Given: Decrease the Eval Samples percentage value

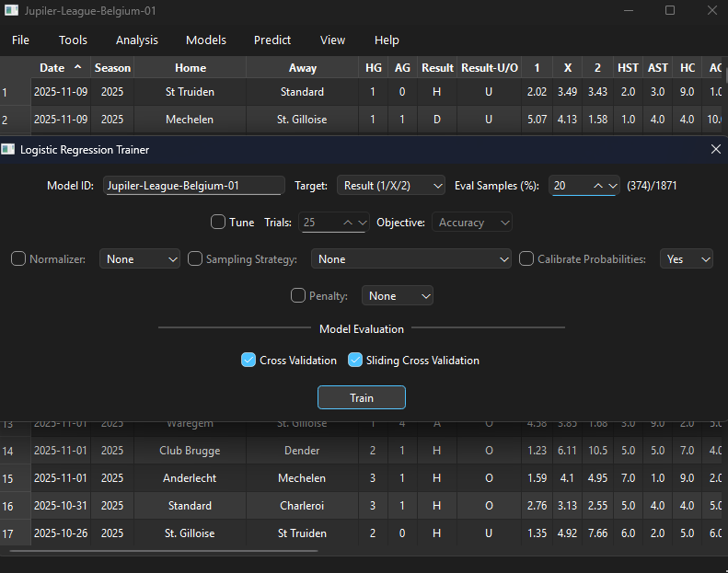Looking at the screenshot, I should coord(612,186).
